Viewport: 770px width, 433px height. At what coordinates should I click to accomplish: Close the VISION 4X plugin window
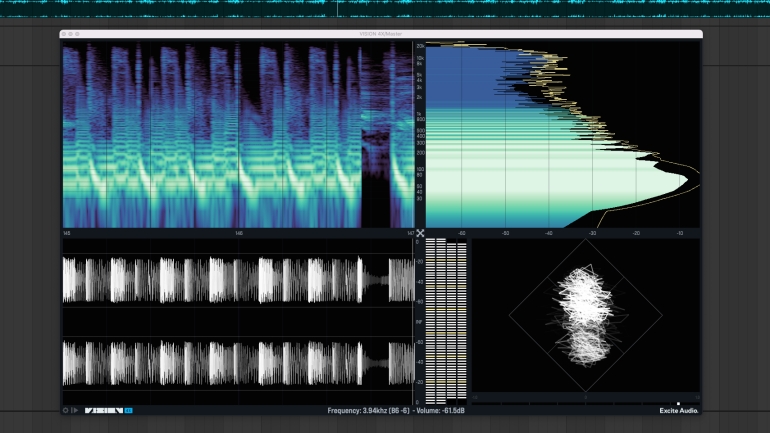65,34
